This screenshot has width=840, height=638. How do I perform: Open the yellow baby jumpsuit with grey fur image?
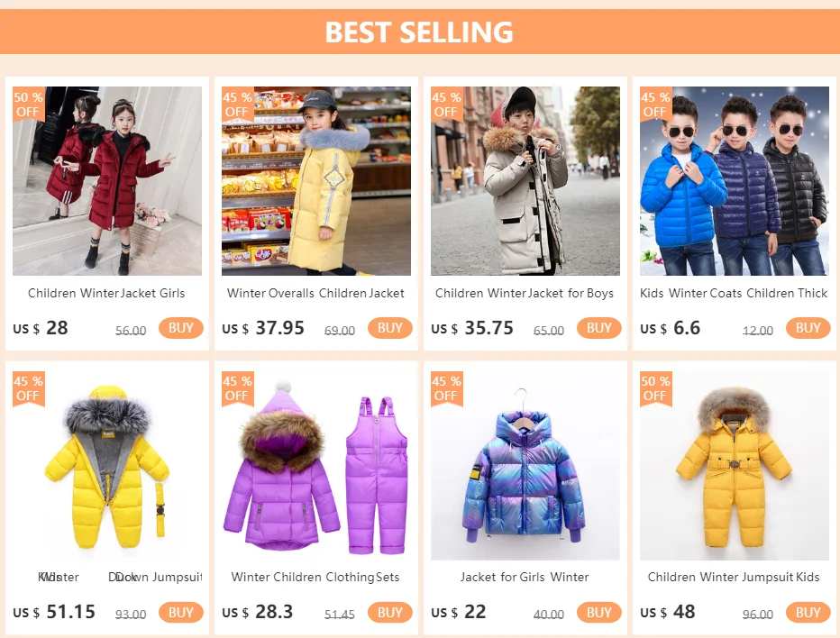(x=107, y=466)
